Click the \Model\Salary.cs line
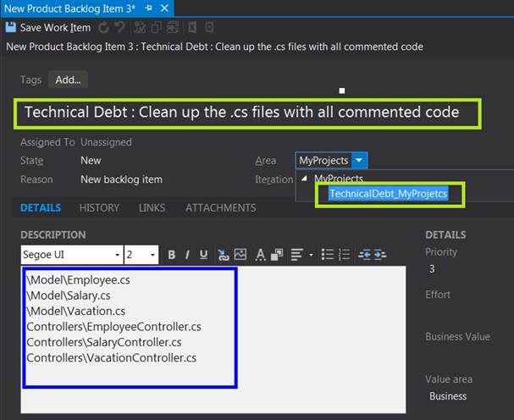Screen dimensions: 514x420 coord(69,296)
